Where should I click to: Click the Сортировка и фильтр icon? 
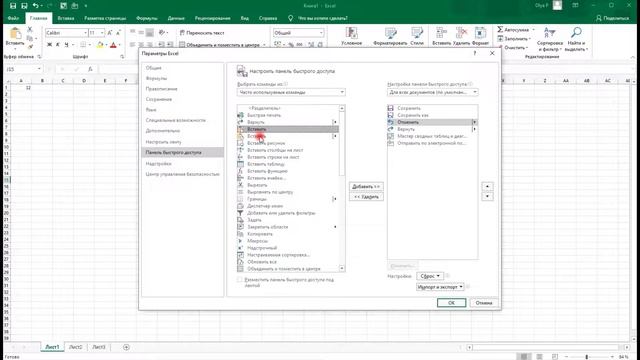(x=549, y=33)
